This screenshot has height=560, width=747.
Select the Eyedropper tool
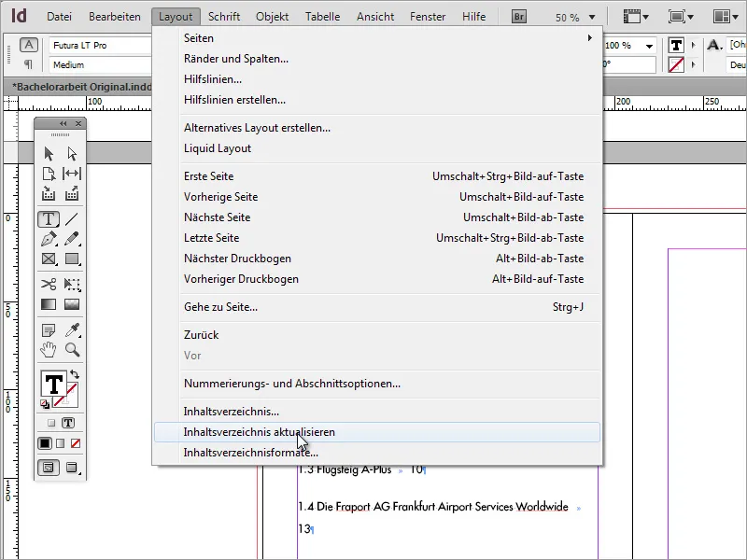click(72, 329)
